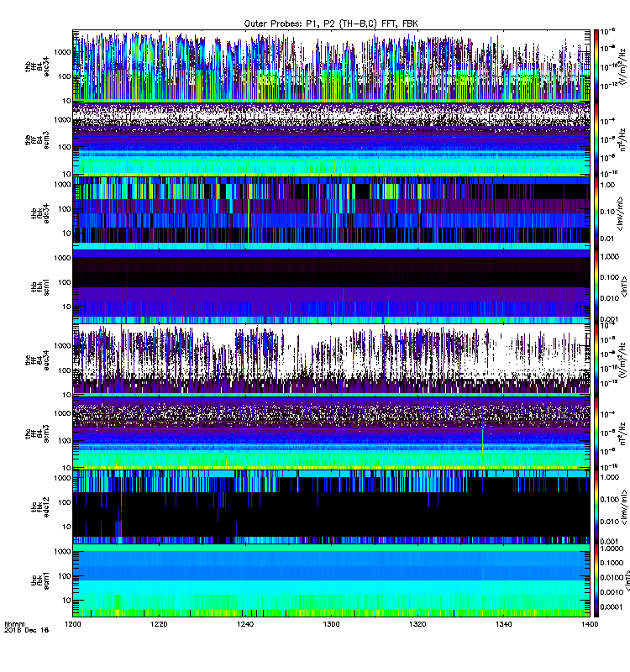Click the '0.10' value on thb fbk edc34 color scale
The image size is (630, 672).
click(607, 212)
